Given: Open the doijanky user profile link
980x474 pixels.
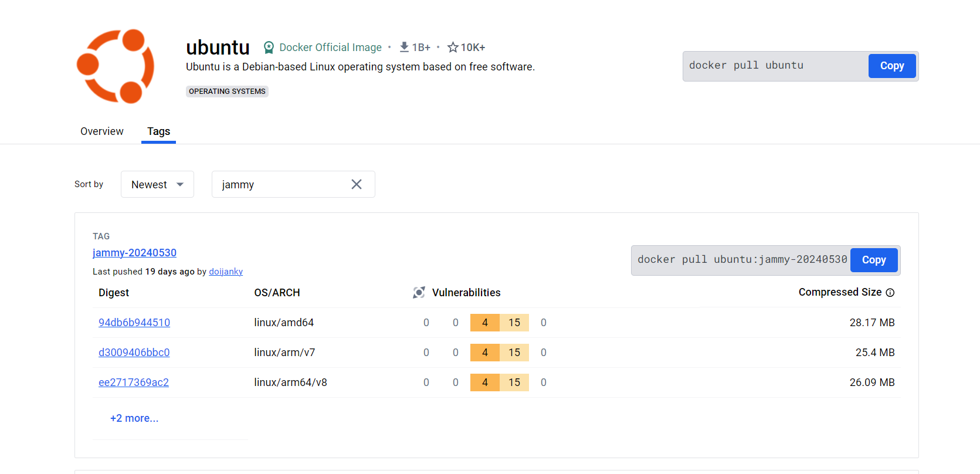Looking at the screenshot, I should (x=226, y=272).
